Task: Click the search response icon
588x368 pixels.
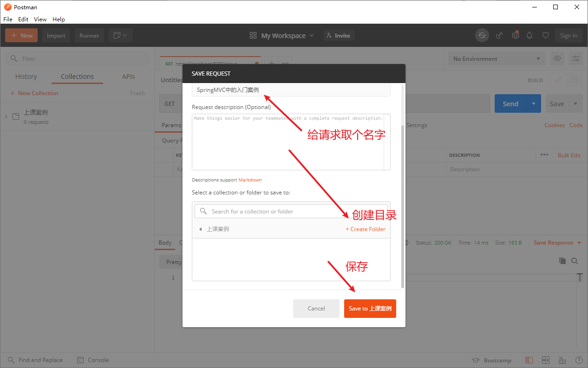Action: point(575,261)
